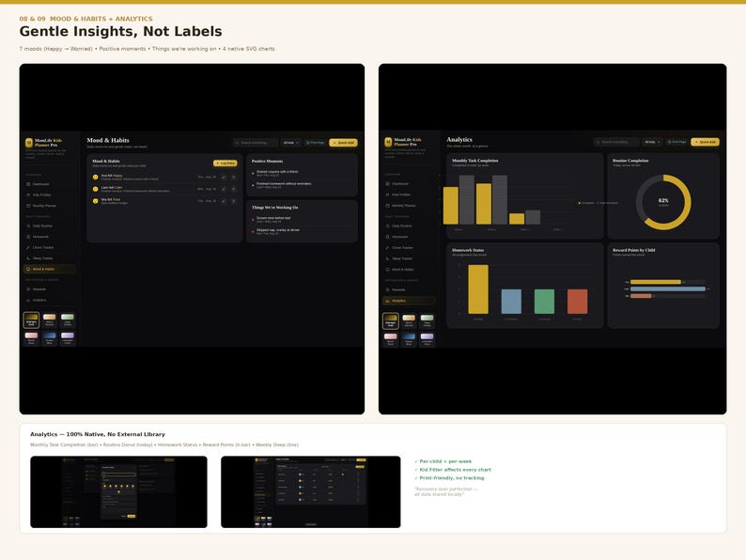
Task: Click Mood & Habits smiley icon in Analytics screenshot
Action: [387, 270]
